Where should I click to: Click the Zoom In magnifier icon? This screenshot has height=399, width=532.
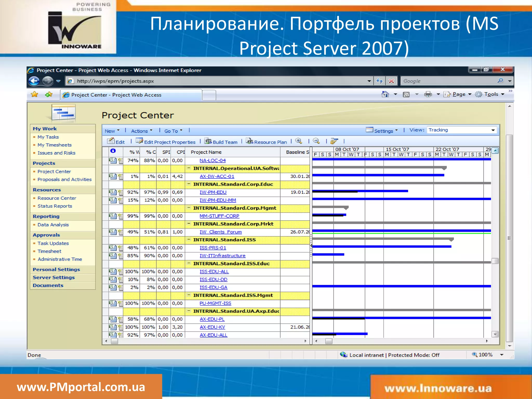click(x=299, y=141)
